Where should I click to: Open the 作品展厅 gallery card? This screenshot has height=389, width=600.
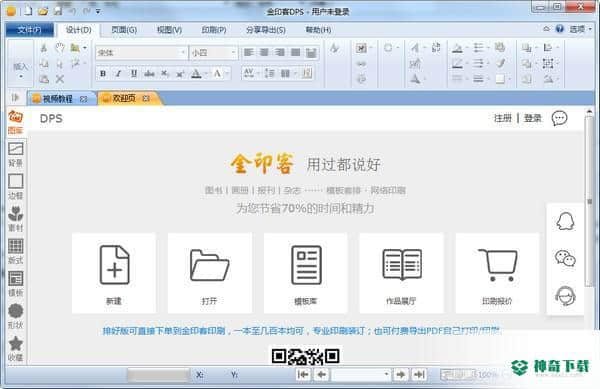tap(401, 273)
